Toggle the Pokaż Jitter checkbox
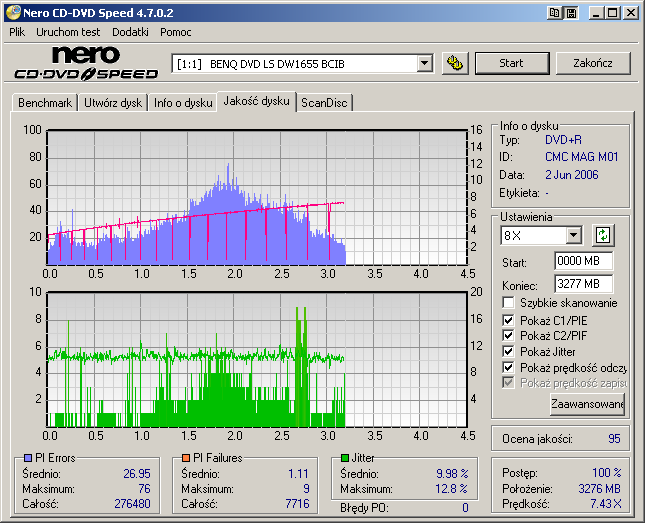The width and height of the screenshot is (645, 523). (508, 351)
